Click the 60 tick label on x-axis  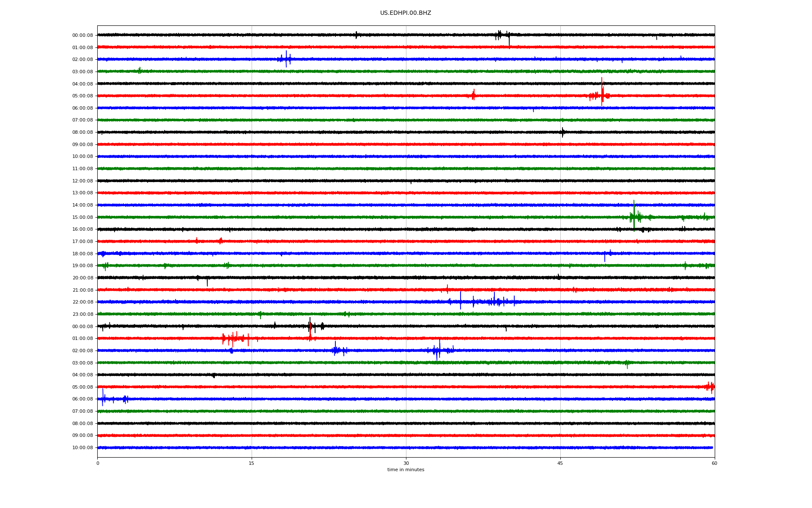click(x=714, y=463)
